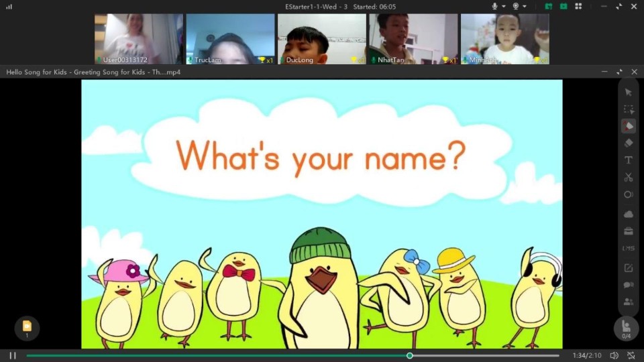
Task: Open the cloud storage icon
Action: point(629,214)
